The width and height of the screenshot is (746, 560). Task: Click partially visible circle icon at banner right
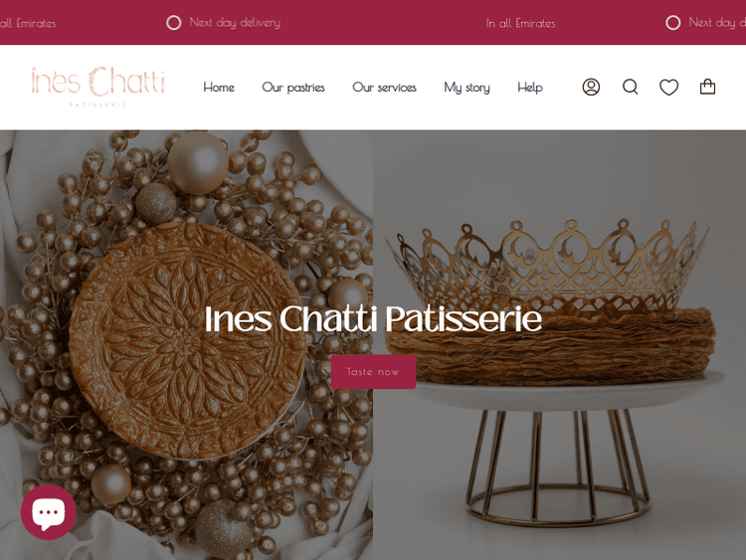pos(672,23)
